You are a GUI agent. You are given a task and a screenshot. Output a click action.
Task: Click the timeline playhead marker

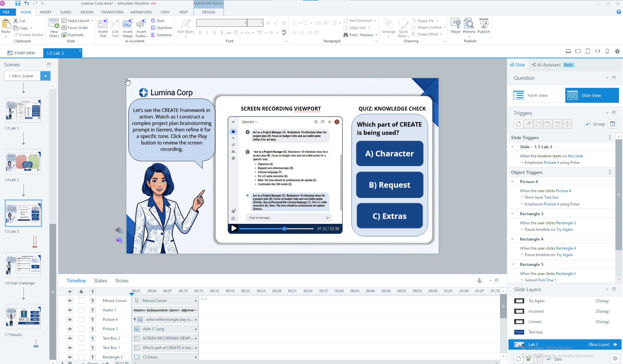click(132, 294)
